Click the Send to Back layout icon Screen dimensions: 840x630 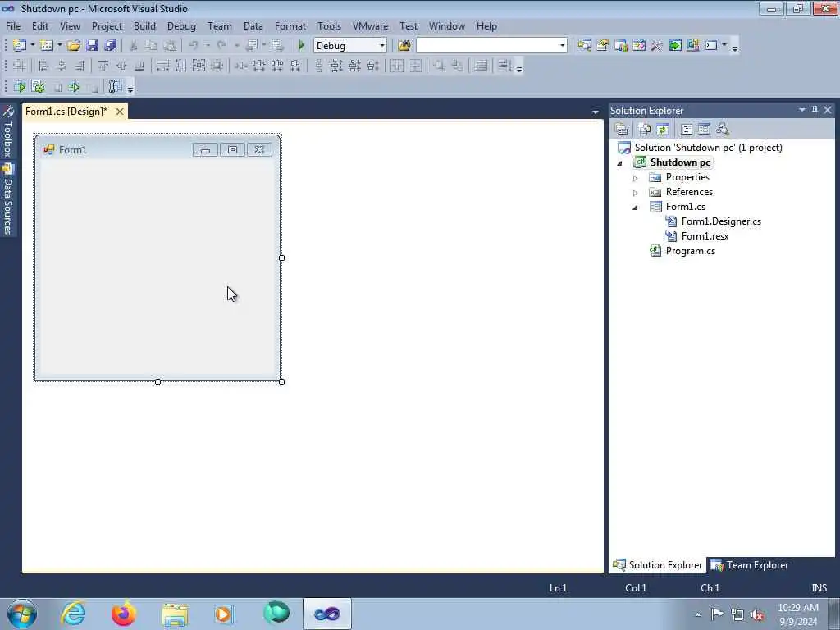(x=458, y=66)
